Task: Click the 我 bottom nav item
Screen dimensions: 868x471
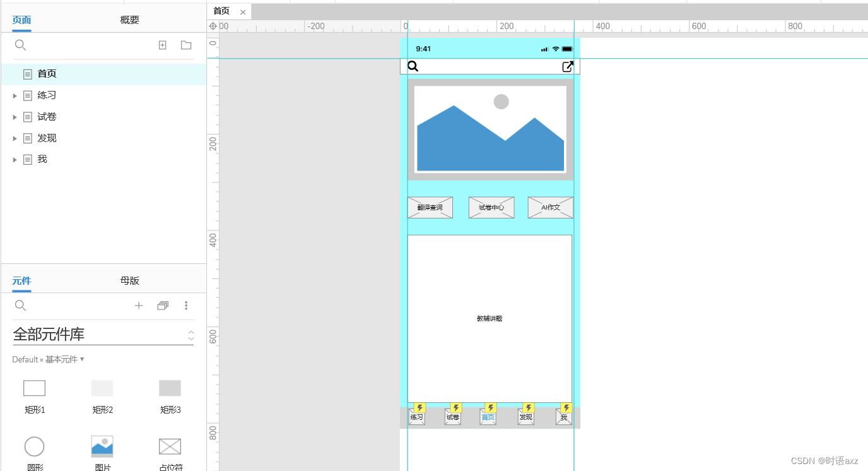Action: [564, 417]
